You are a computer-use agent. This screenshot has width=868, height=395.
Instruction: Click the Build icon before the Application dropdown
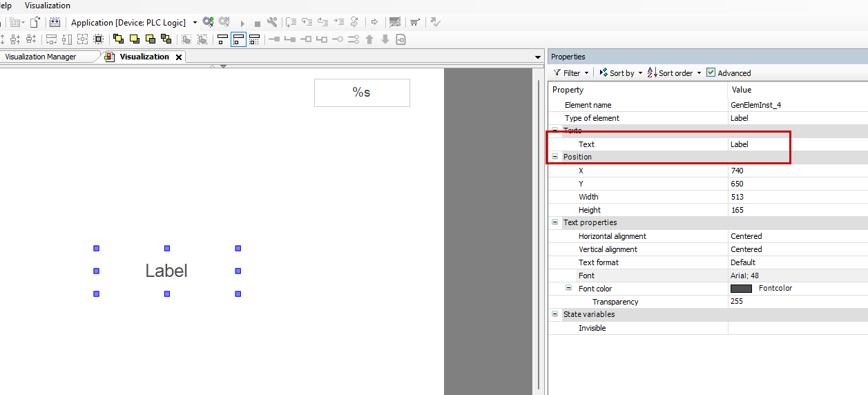(x=55, y=22)
